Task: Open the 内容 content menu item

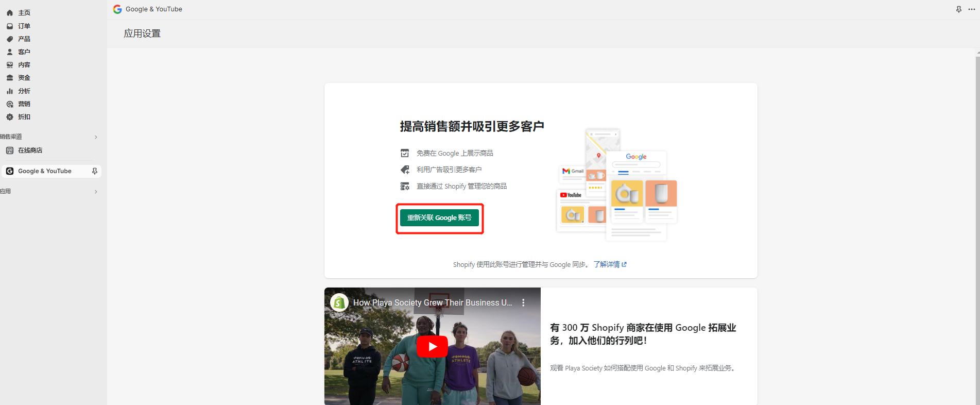Action: [x=24, y=65]
